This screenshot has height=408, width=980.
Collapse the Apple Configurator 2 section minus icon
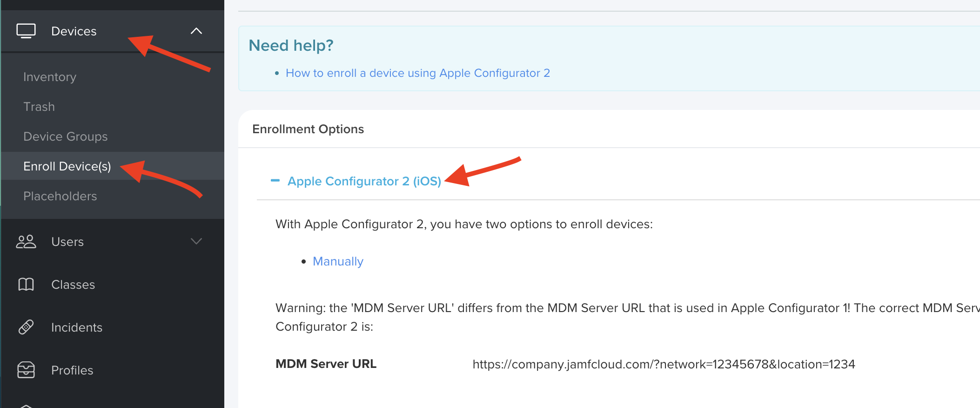click(x=275, y=181)
